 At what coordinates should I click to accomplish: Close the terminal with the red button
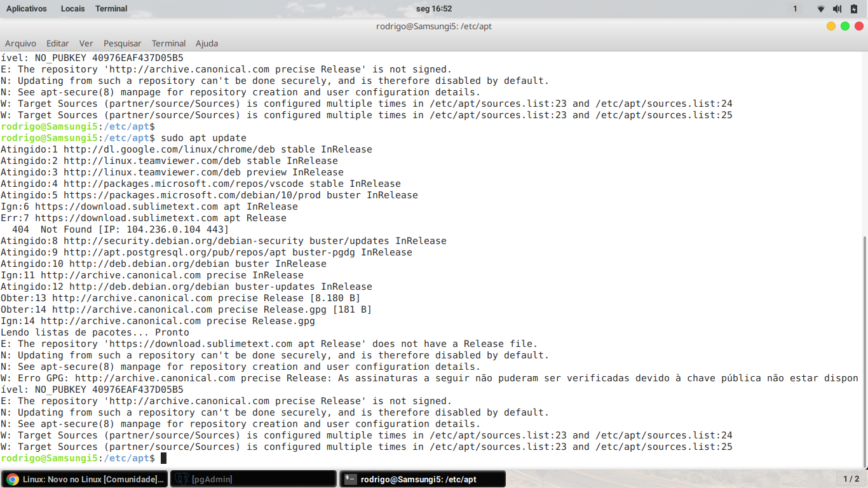click(x=859, y=26)
